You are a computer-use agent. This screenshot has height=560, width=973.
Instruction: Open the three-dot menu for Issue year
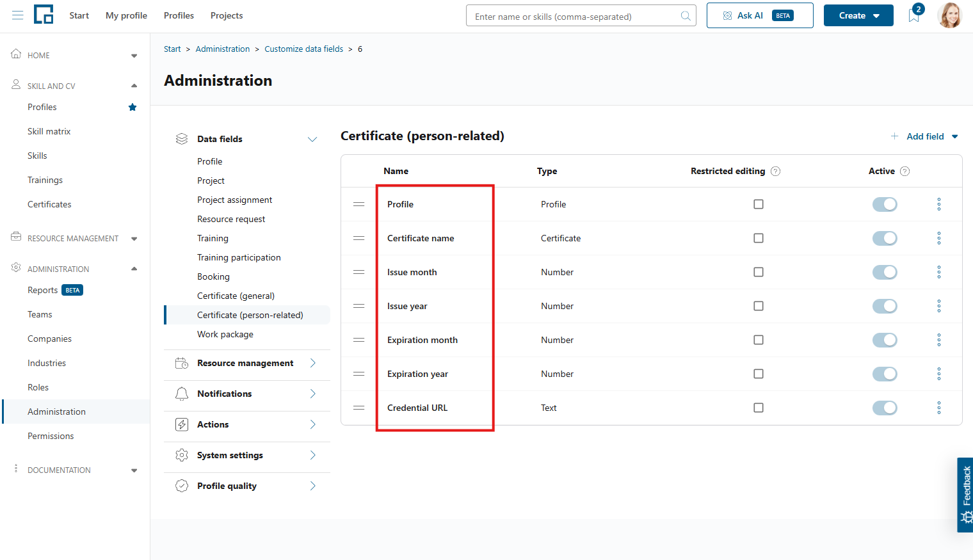(x=939, y=306)
